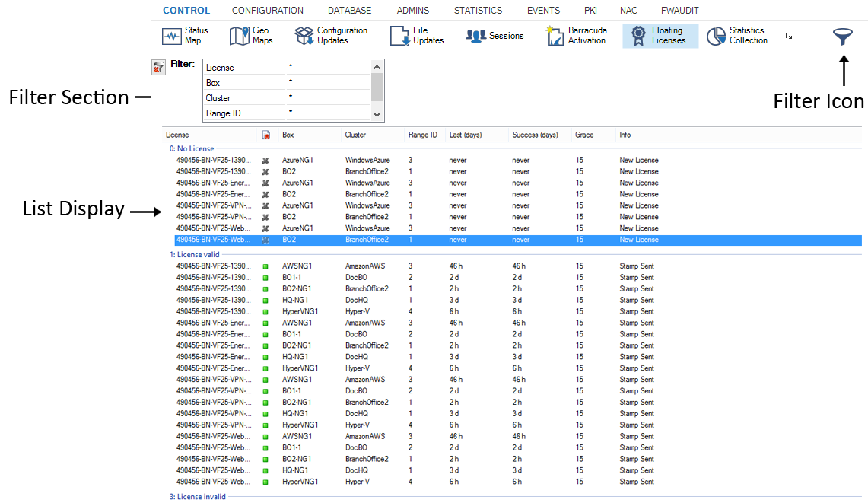Open Barracuda Activation
Image resolution: width=868 pixels, height=503 pixels.
[577, 36]
